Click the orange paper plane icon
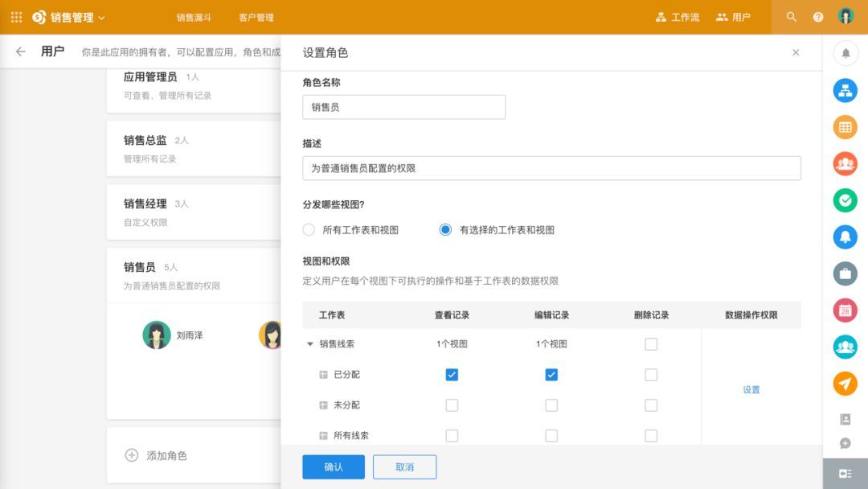Image resolution: width=868 pixels, height=489 pixels. (845, 383)
